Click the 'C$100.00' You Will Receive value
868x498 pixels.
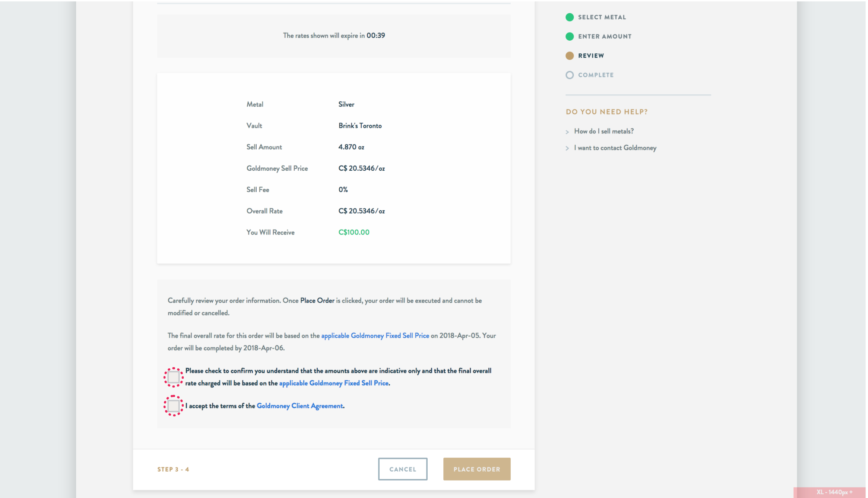[x=354, y=232]
